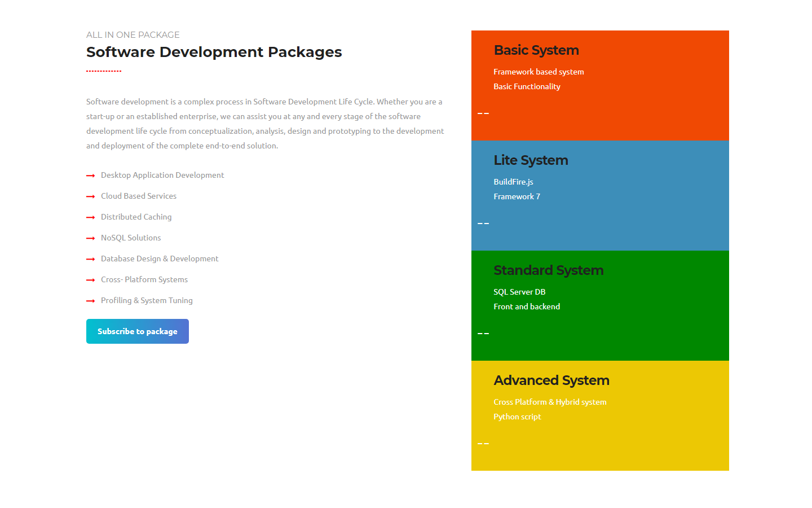
Task: Click the dash marker in the yellow Advanced card
Action: pos(483,444)
